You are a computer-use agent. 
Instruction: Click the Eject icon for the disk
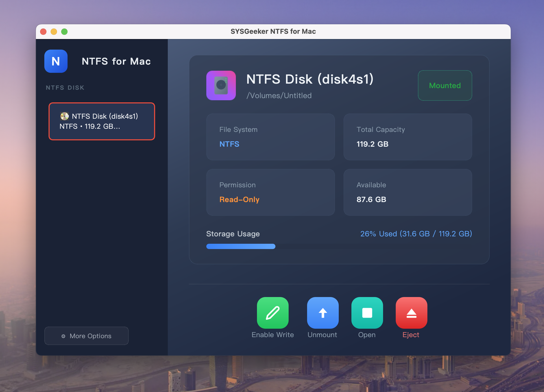coord(411,313)
